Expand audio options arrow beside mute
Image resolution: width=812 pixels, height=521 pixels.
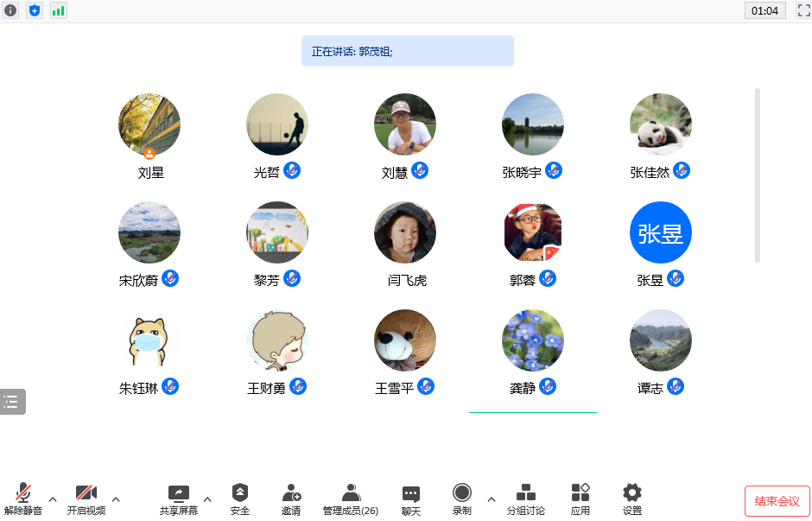(53, 499)
